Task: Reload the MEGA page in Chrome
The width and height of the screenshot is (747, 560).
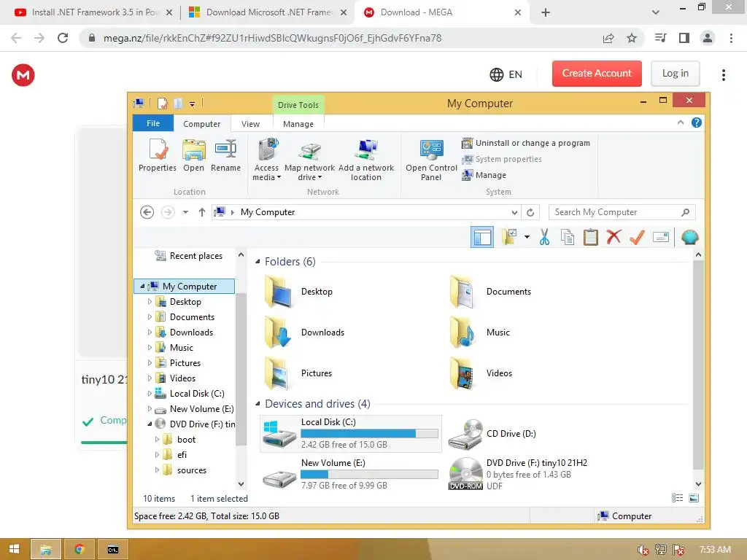Action: 63,38
